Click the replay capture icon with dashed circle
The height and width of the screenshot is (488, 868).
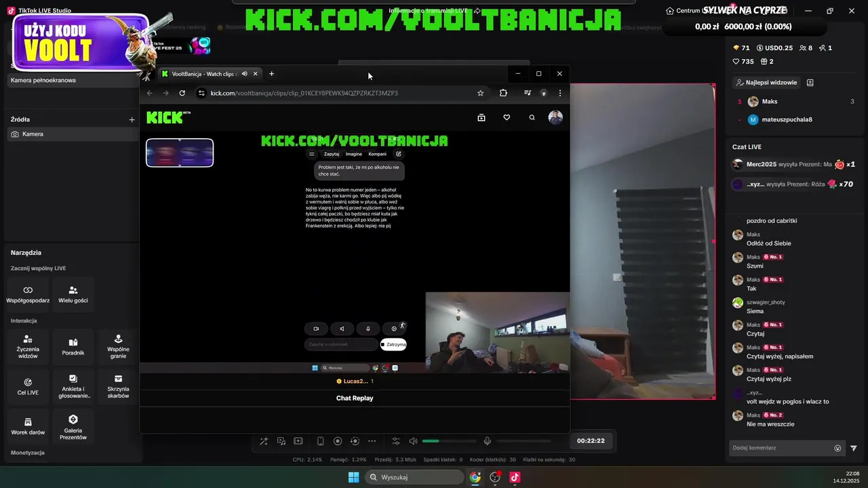coord(355,441)
